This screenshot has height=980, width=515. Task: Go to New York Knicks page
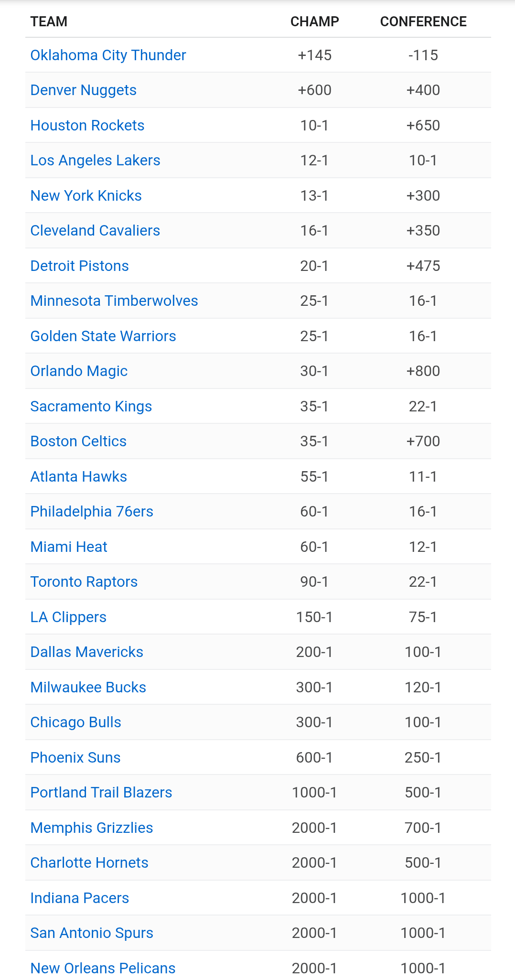point(86,195)
